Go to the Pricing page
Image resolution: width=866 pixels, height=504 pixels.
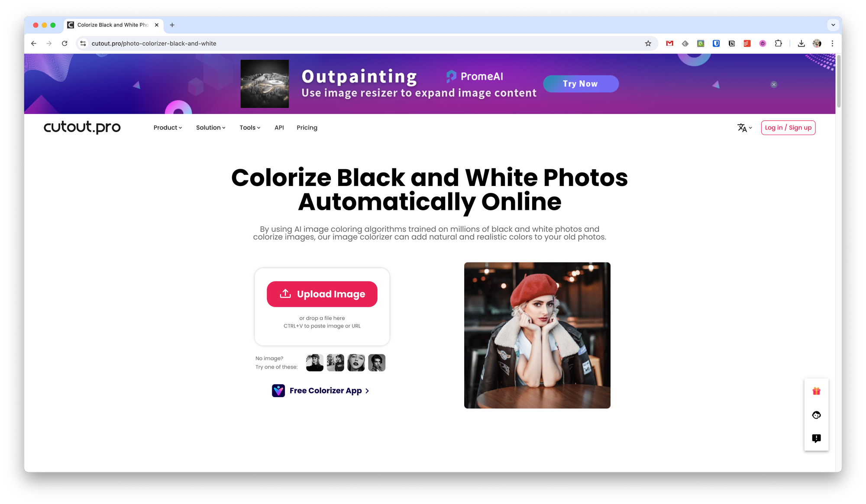[307, 128]
